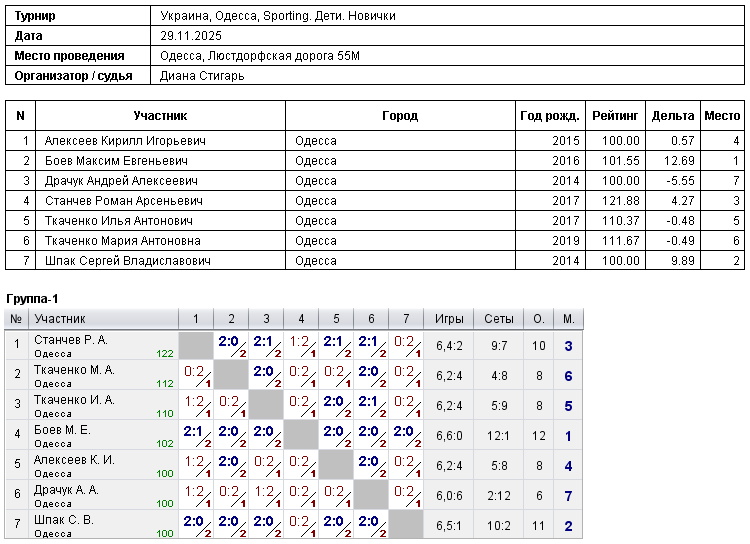Image resolution: width=750 pixels, height=544 pixels.
Task: Click Алексеев vs Драчук 2:0 score cell
Action: [371, 466]
